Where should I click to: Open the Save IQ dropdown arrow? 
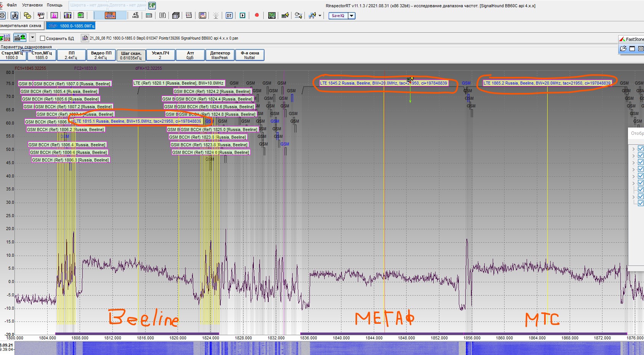351,16
